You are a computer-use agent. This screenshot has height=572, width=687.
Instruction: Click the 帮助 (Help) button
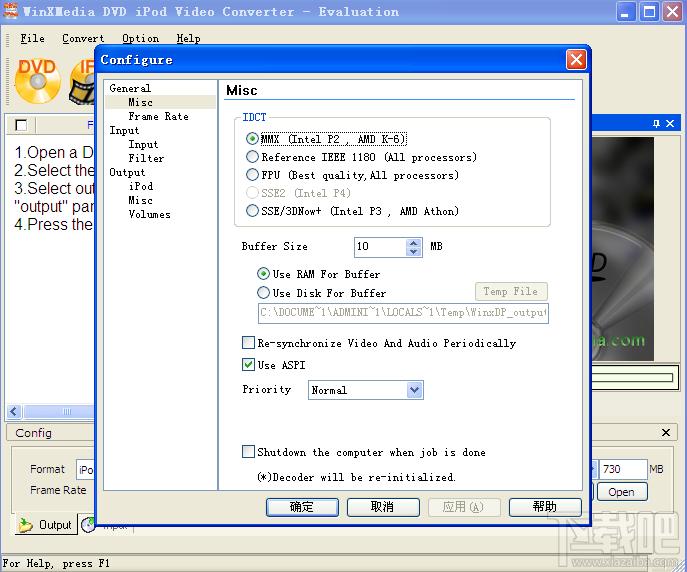[545, 507]
